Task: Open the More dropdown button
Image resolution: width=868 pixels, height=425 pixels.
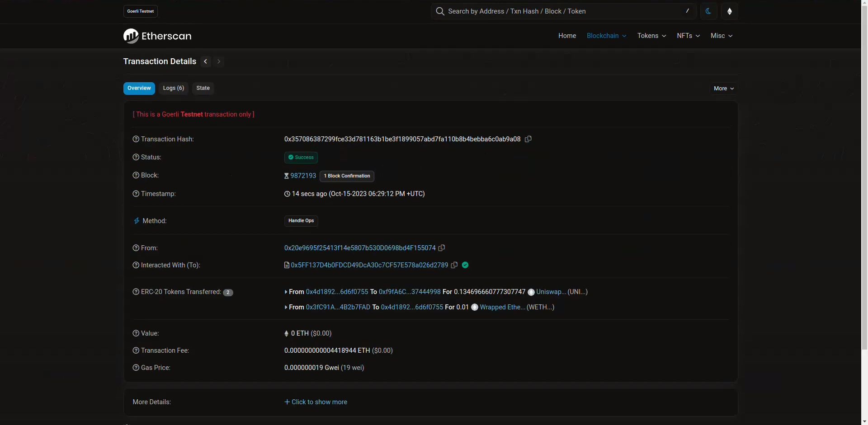Action: tap(724, 89)
